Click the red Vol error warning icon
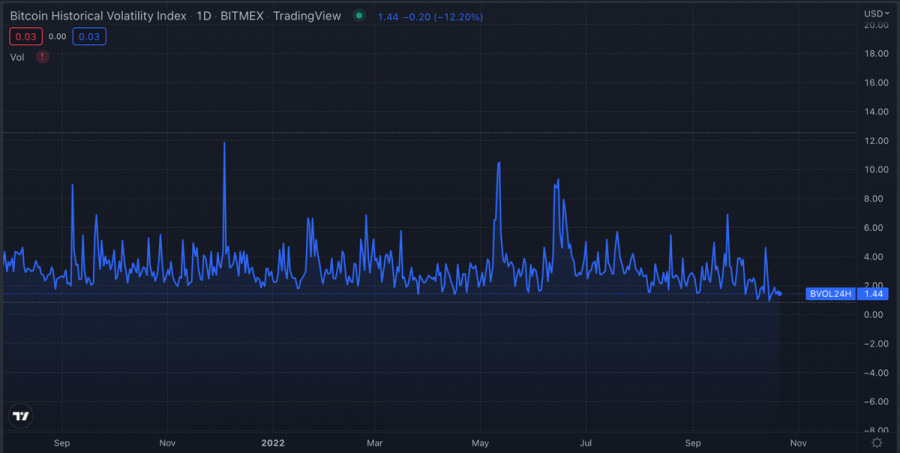The height and width of the screenshot is (453, 900). [x=42, y=57]
